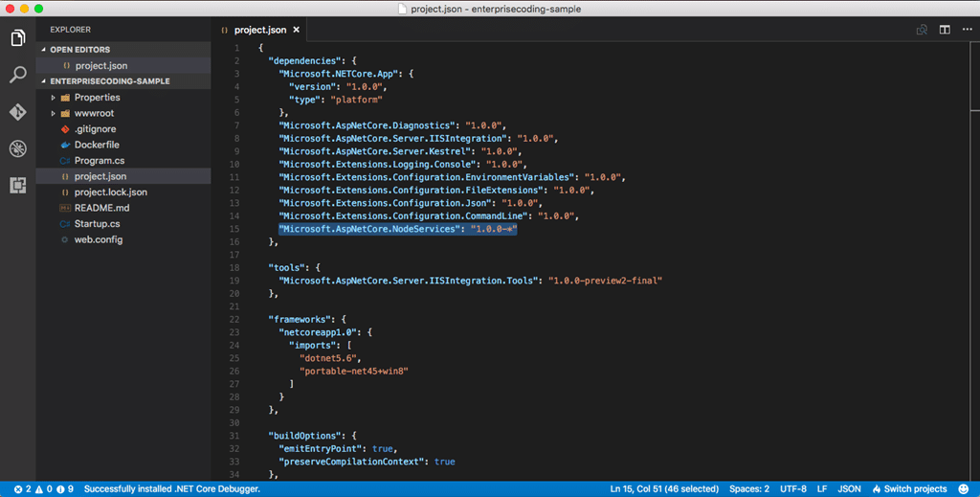Click the "tools" key on line 18
This screenshot has width=980, height=497.
286,267
